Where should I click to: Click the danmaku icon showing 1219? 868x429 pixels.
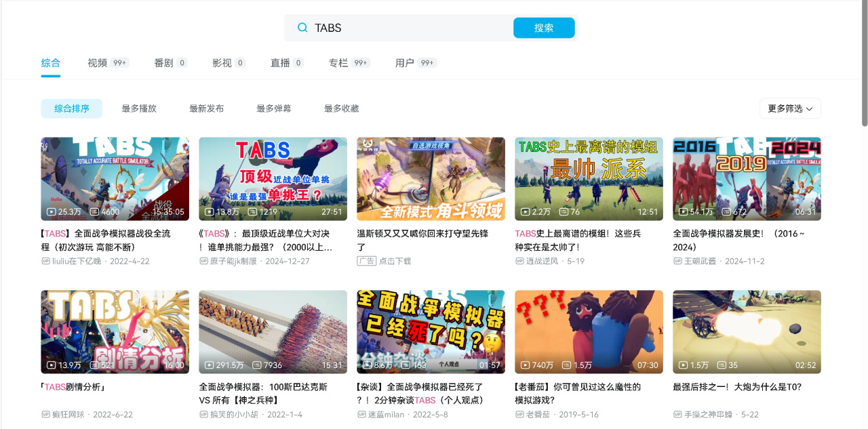click(252, 212)
